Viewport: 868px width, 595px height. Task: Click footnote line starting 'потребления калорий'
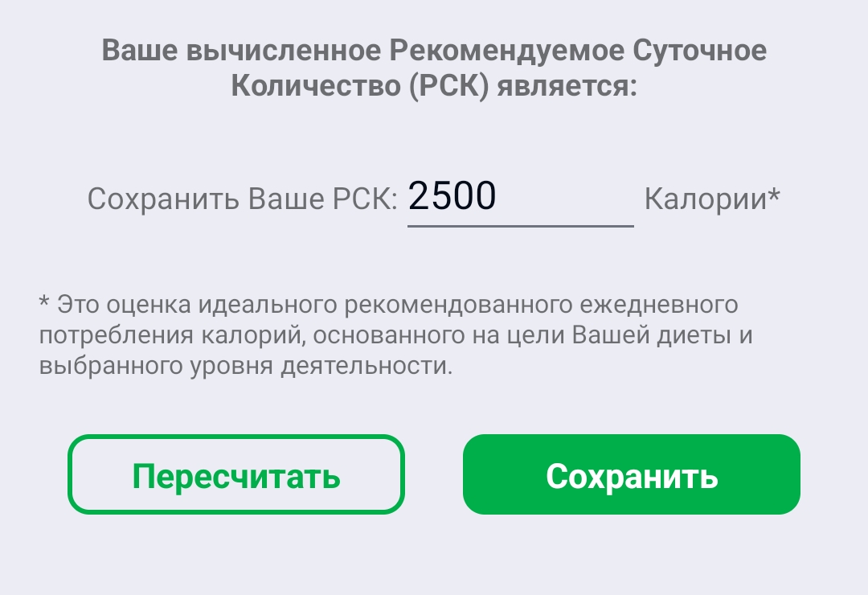tap(395, 335)
